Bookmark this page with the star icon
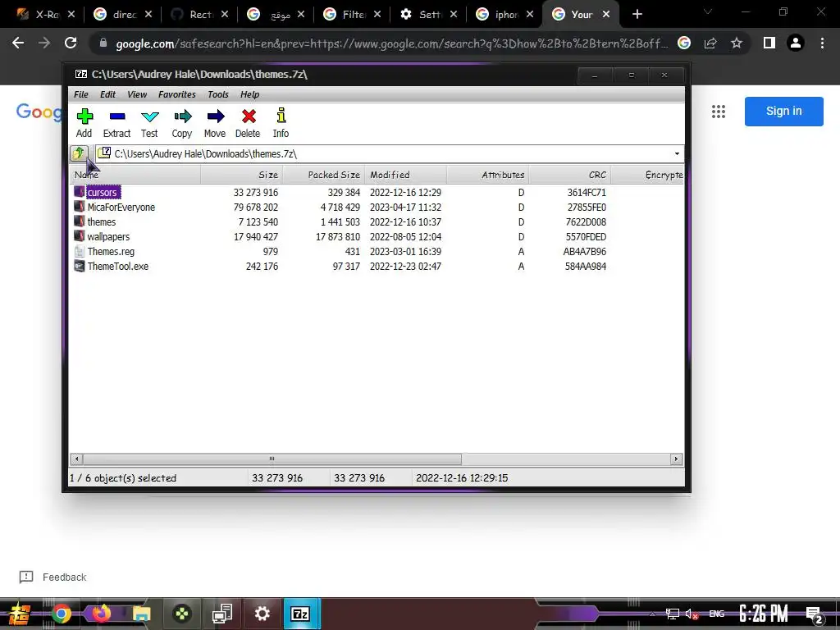Viewport: 840px width, 630px height. coord(737,43)
